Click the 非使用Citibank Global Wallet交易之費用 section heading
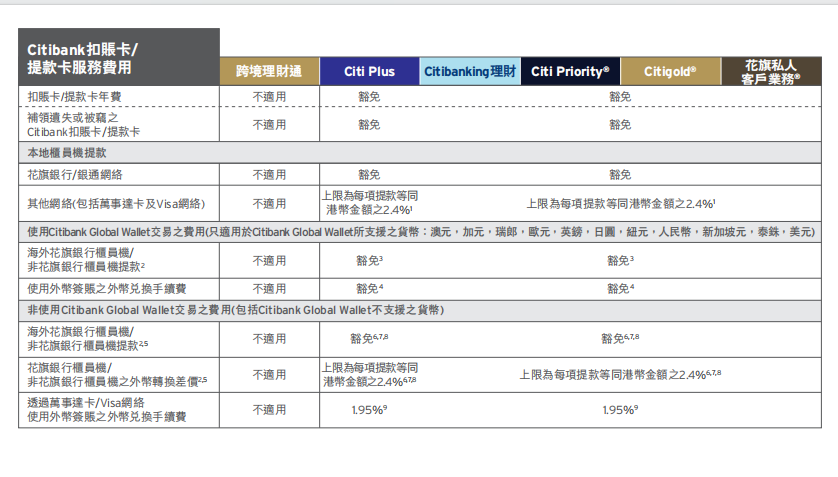838x477 pixels. pos(236,310)
